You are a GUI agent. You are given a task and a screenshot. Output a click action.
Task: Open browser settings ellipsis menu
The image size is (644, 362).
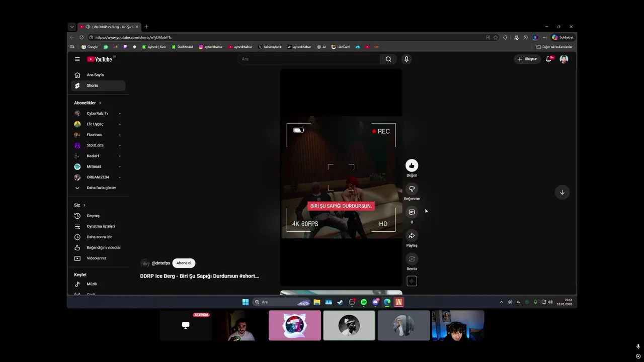coord(544,37)
